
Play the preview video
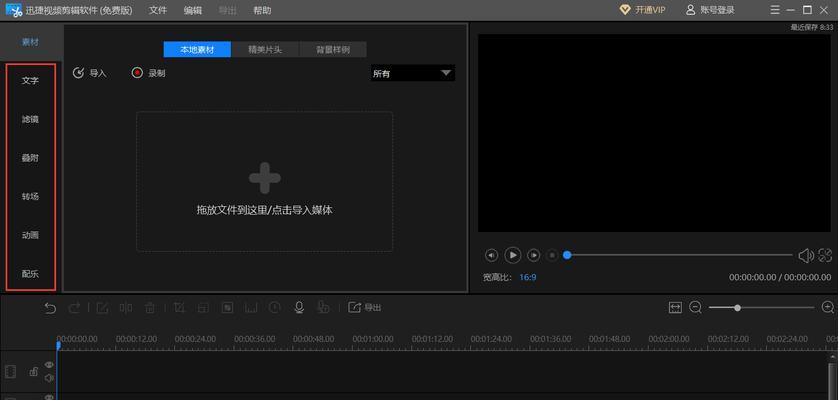(513, 256)
